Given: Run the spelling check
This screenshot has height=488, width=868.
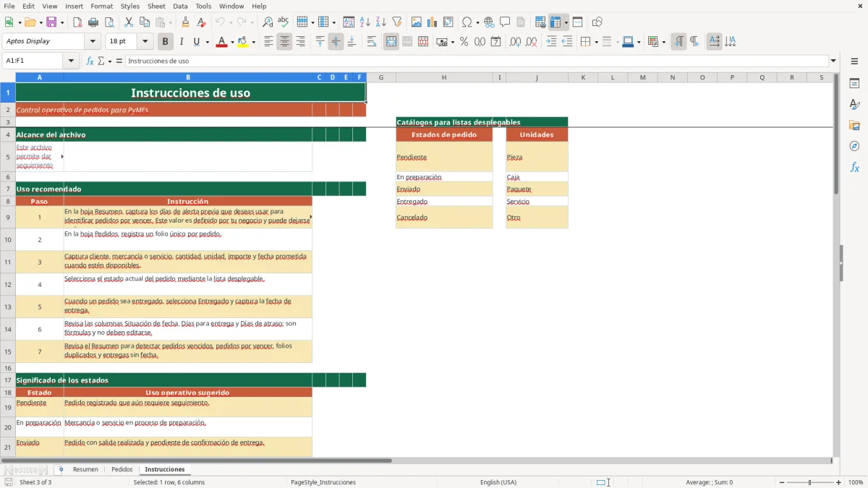Looking at the screenshot, I should coord(284,22).
